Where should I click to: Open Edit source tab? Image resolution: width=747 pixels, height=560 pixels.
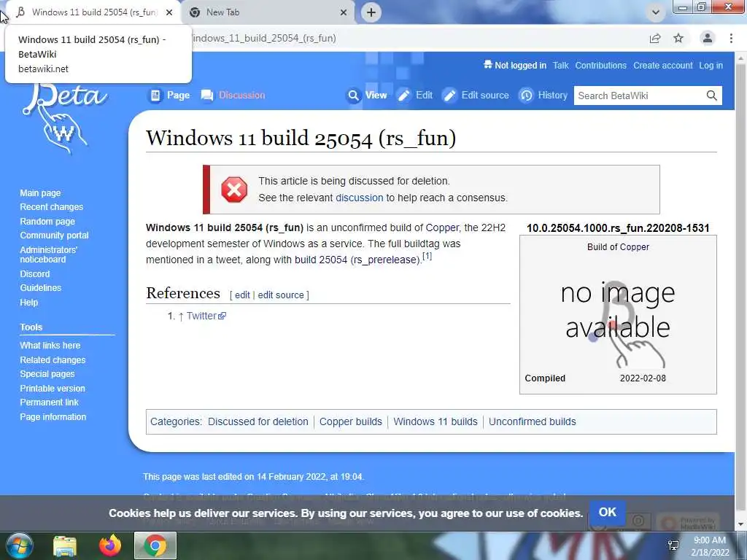pyautogui.click(x=476, y=96)
